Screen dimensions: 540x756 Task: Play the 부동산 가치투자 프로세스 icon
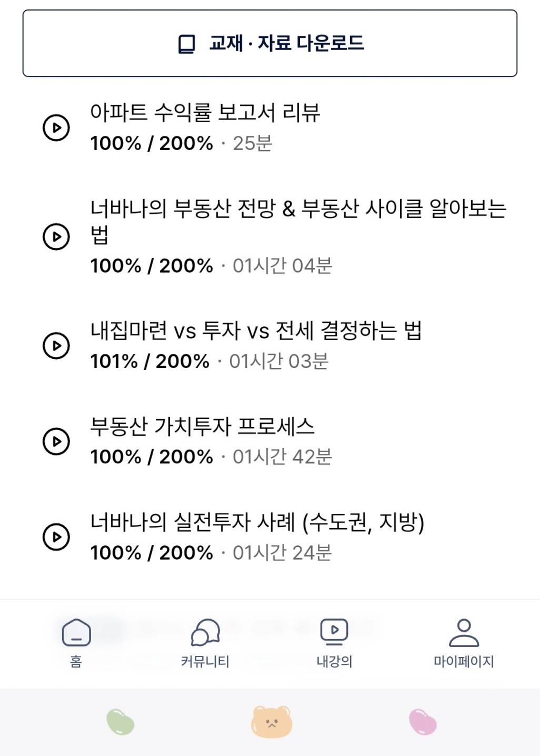[x=56, y=441]
